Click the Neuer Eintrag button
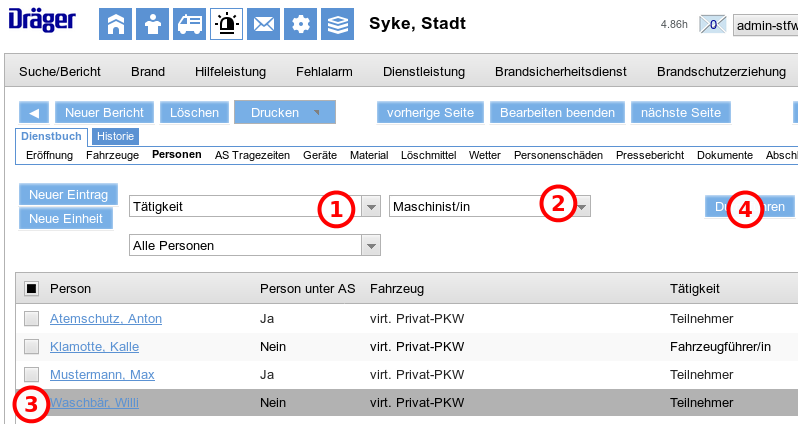798x424 pixels. coord(69,194)
